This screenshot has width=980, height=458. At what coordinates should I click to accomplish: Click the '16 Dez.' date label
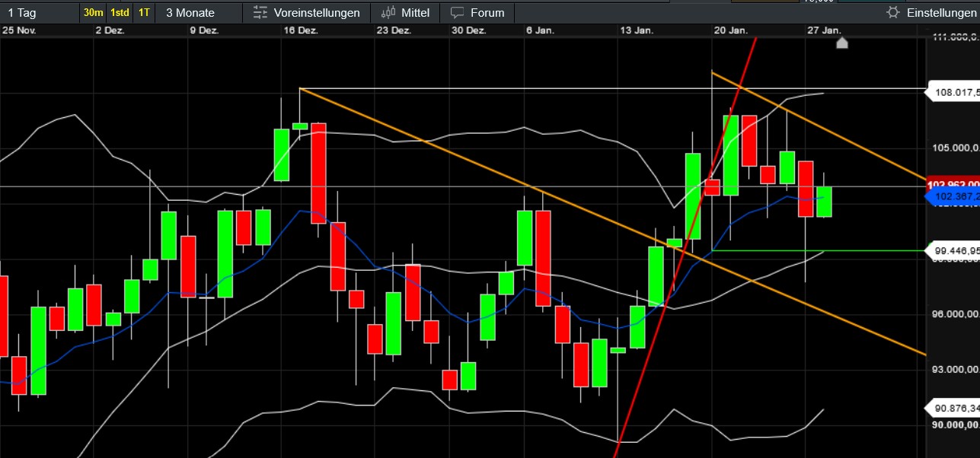(x=300, y=30)
